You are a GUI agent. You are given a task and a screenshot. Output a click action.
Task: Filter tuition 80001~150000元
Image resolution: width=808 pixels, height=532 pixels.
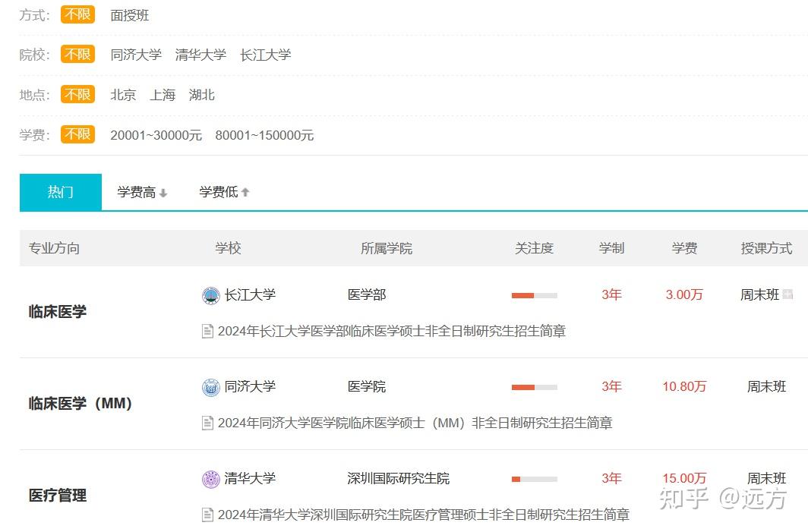pos(264,135)
